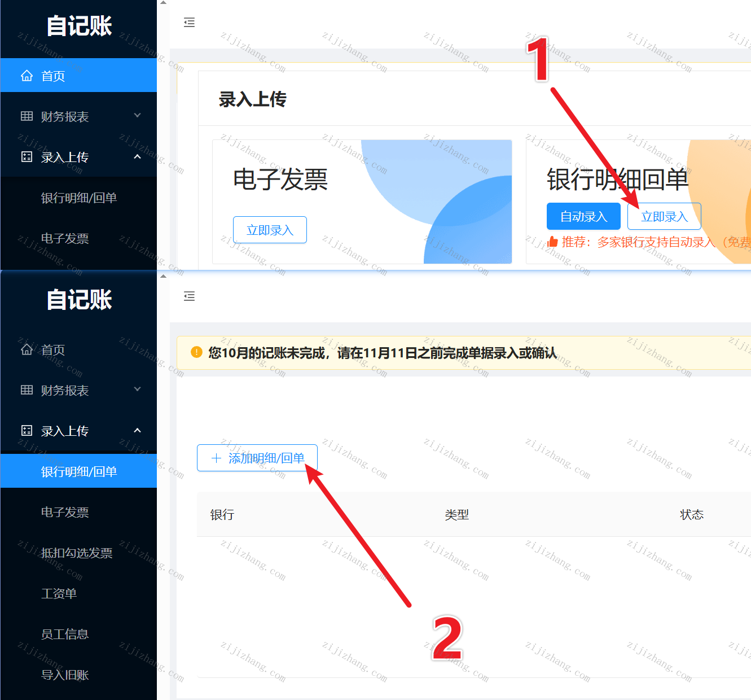Image resolution: width=751 pixels, height=700 pixels.
Task: Go to 员工信息 in the sidebar
Action: point(65,634)
